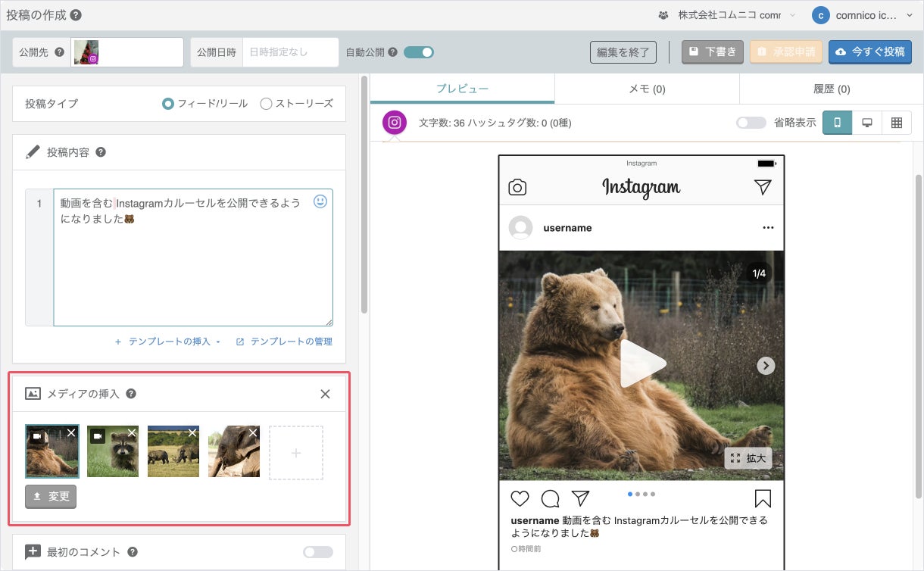Remove the bear video thumbnail

[x=71, y=432]
